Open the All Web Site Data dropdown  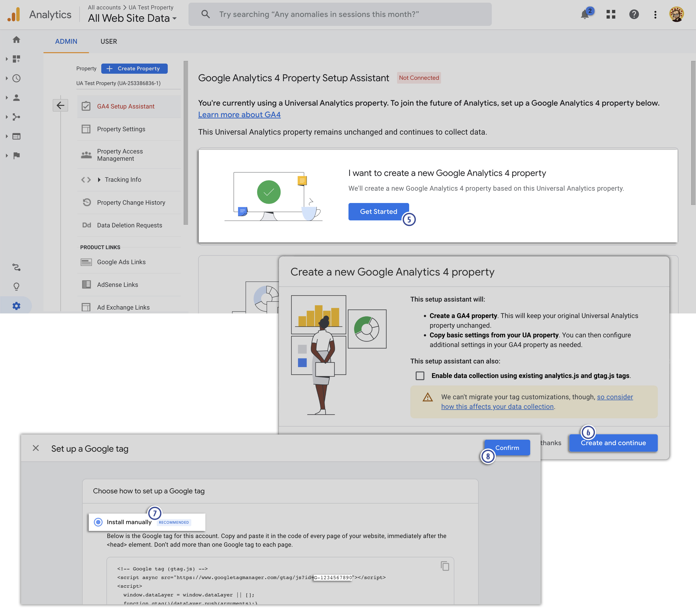(x=132, y=18)
